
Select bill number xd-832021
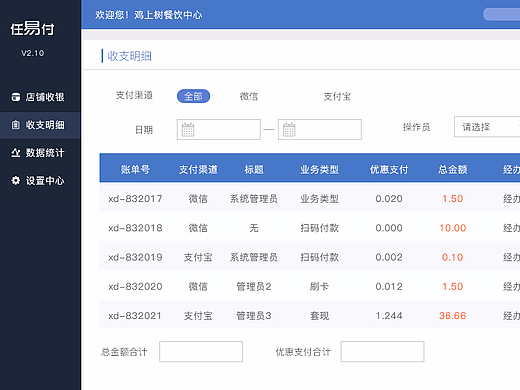tap(135, 316)
